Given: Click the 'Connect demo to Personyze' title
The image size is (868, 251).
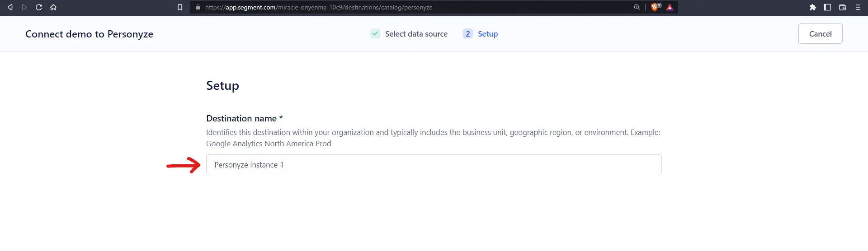Looking at the screenshot, I should (89, 34).
